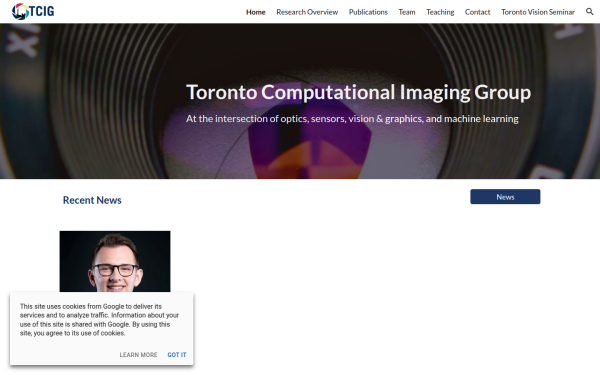This screenshot has width=600, height=375.
Task: Open the Publications page
Action: click(368, 12)
